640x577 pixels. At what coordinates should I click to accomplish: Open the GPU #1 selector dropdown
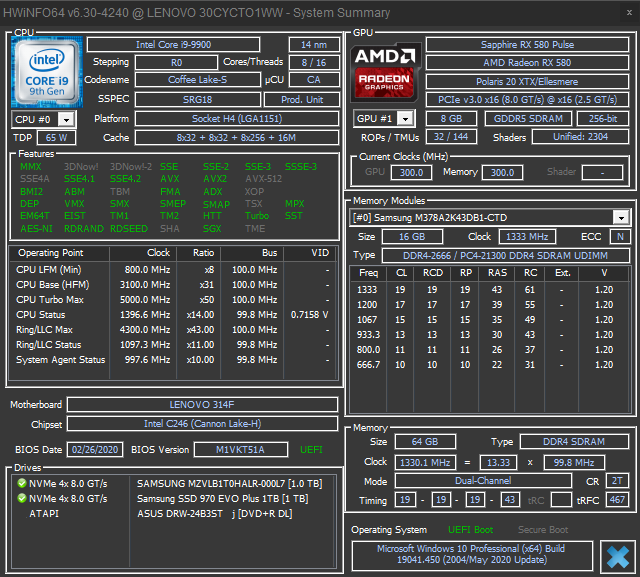click(405, 119)
